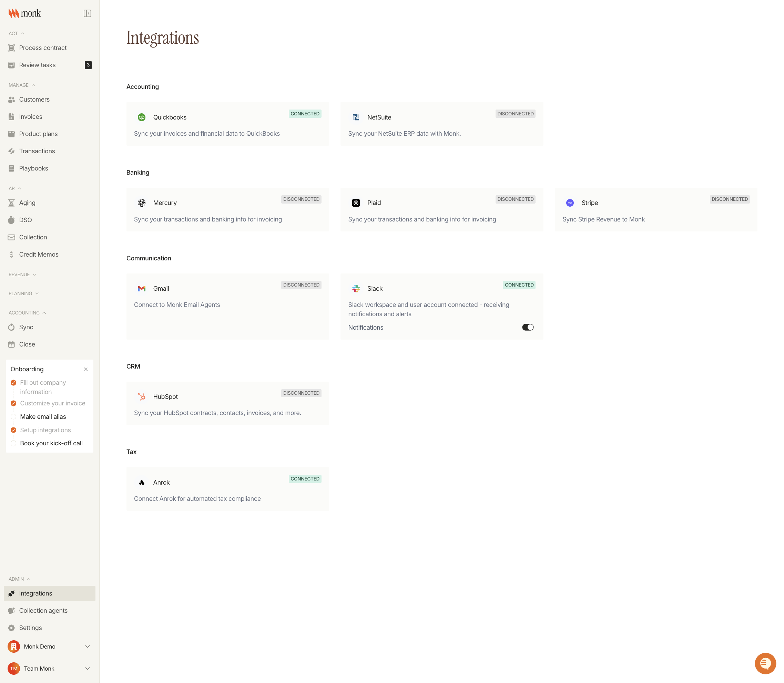
Task: Switch to the Integrations admin page
Action: (x=35, y=593)
